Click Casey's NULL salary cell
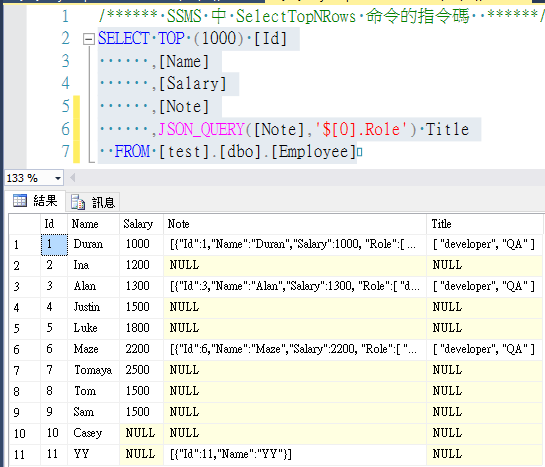This screenshot has height=467, width=545. pos(141,433)
